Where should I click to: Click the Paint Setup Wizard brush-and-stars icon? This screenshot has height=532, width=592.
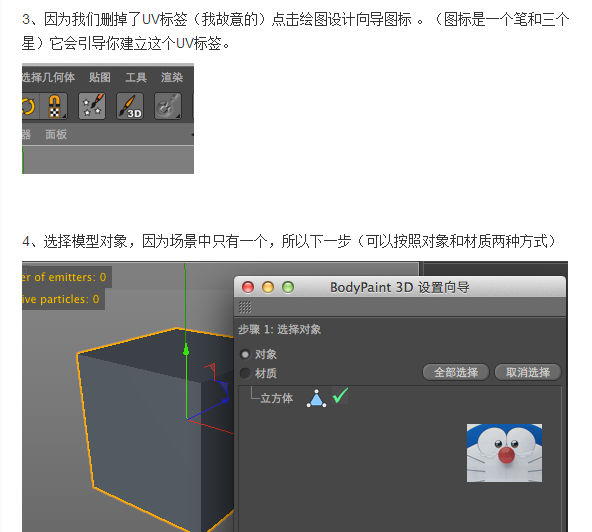click(92, 106)
